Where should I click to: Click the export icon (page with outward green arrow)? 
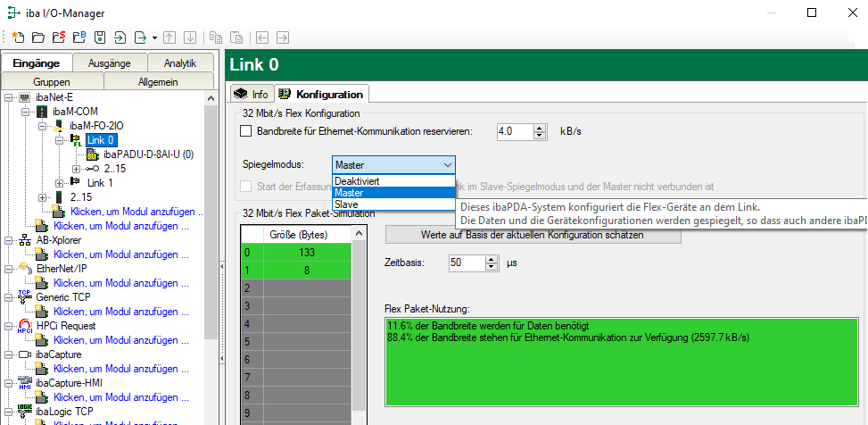[141, 37]
